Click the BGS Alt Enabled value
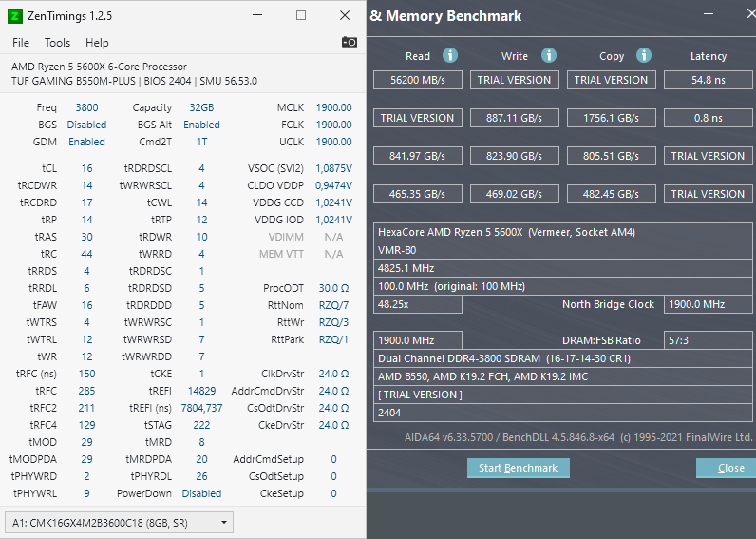Image resolution: width=756 pixels, height=539 pixels. (201, 125)
